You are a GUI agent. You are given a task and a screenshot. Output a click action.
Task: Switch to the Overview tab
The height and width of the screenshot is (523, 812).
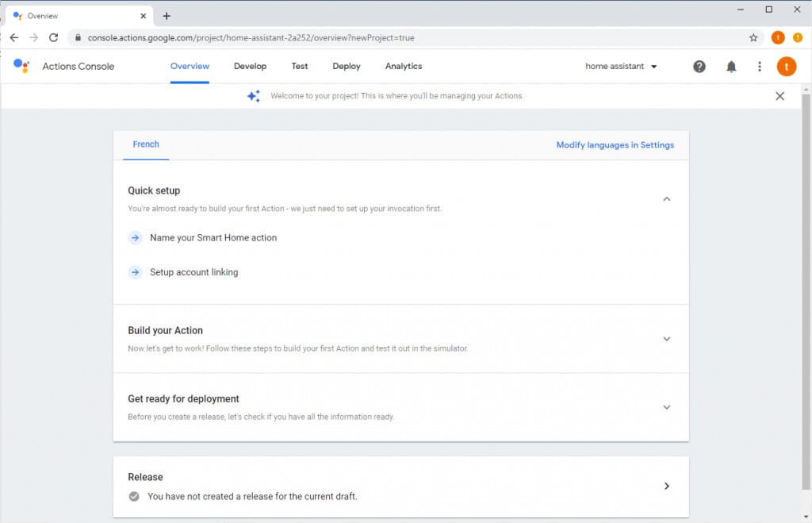point(190,67)
